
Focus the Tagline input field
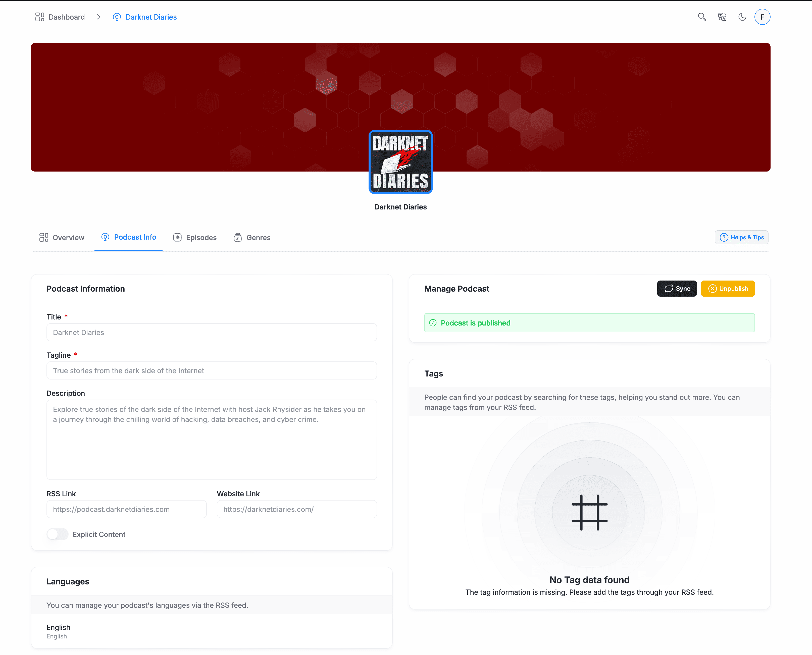coord(211,370)
